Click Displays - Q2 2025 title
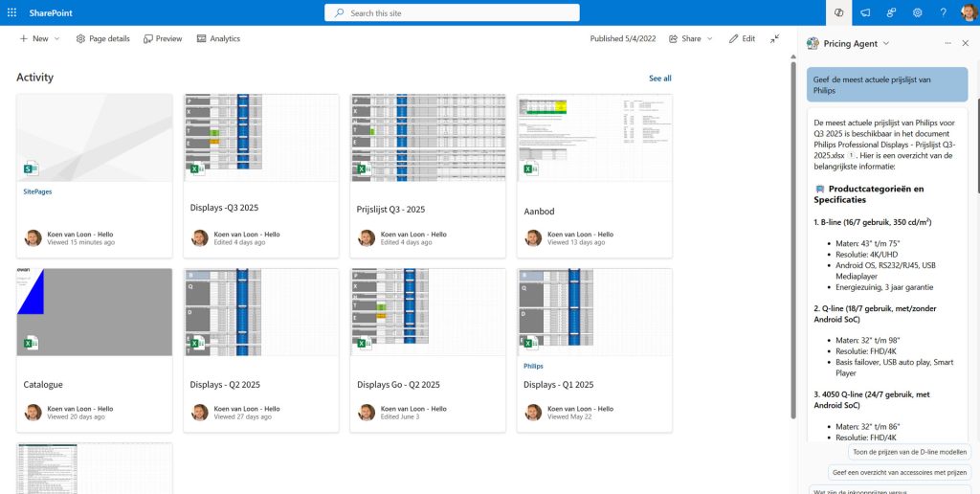Viewport: 980px width, 494px height. [225, 385]
